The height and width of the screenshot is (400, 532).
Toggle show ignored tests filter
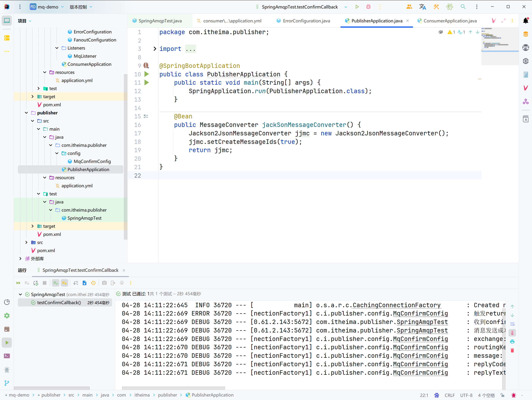64,283
